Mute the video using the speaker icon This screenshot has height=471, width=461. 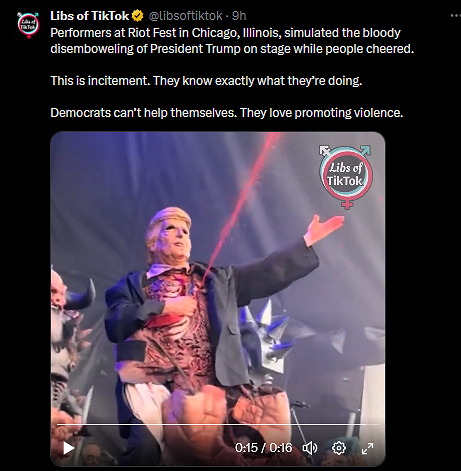[x=310, y=448]
